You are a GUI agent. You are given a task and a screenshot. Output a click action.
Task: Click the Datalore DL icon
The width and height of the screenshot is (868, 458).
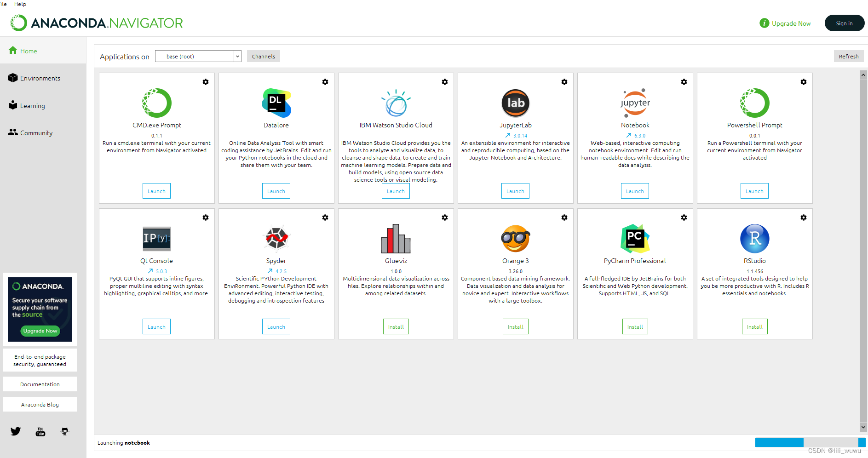pos(276,103)
